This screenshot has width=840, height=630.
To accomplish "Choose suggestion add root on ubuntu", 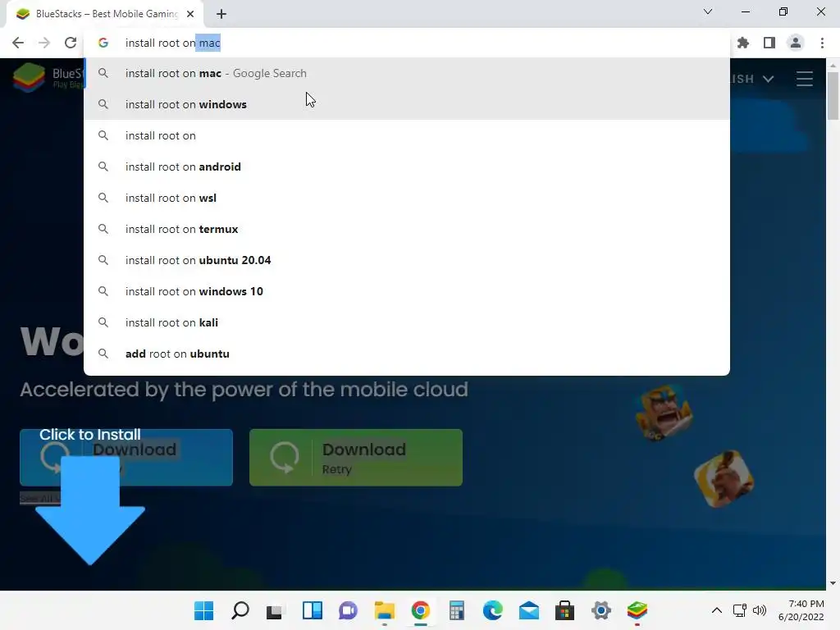I will tap(407, 354).
